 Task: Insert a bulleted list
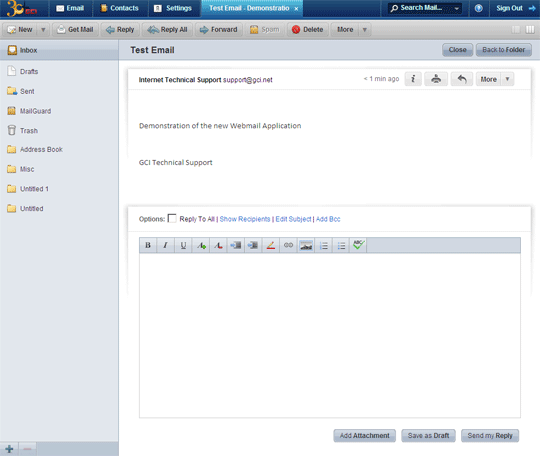341,245
